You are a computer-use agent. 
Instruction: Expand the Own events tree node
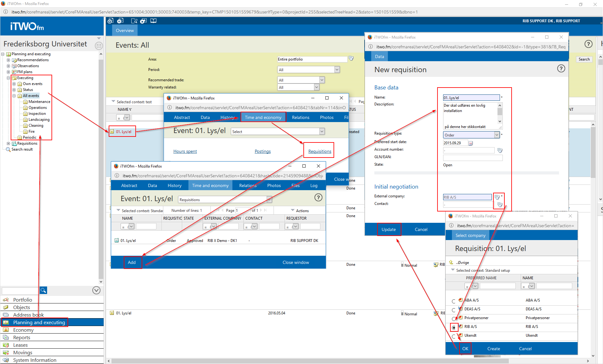14,83
